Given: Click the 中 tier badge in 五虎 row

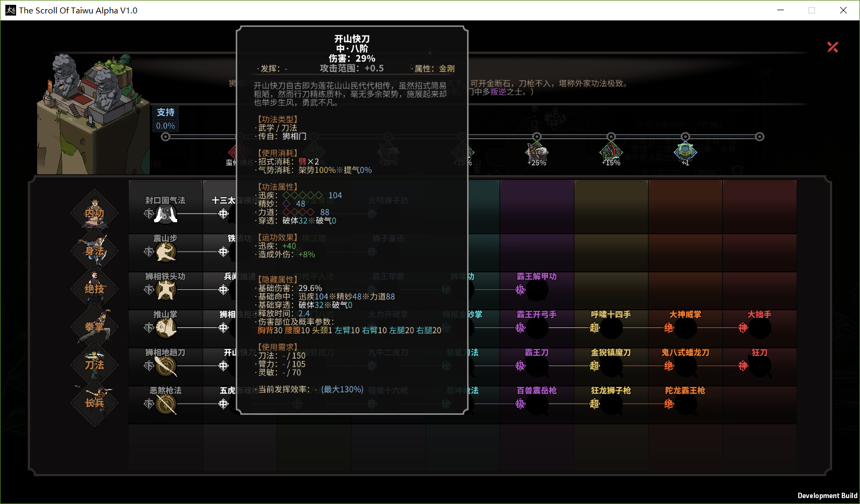Looking at the screenshot, I should (223, 404).
